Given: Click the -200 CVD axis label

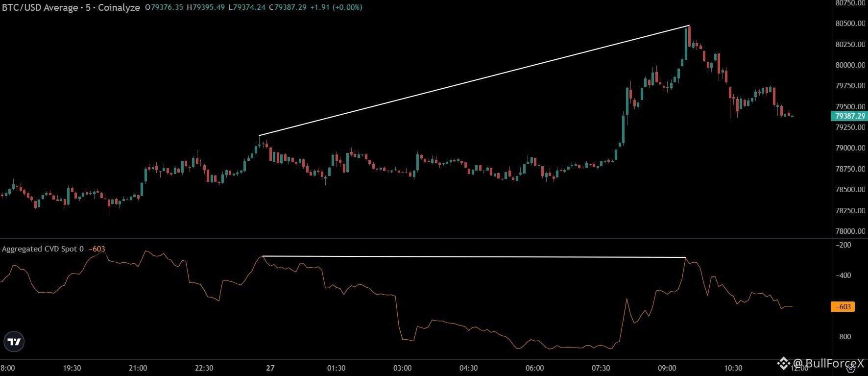Looking at the screenshot, I should pos(843,245).
